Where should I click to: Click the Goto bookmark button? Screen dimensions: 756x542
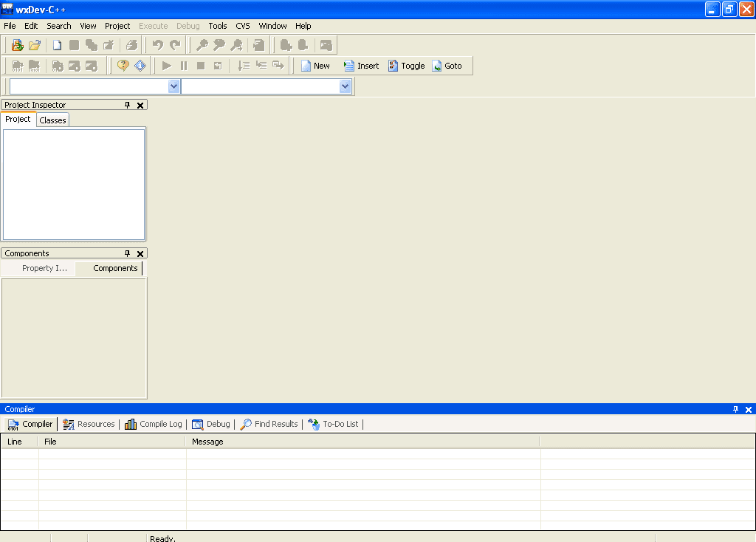point(447,66)
